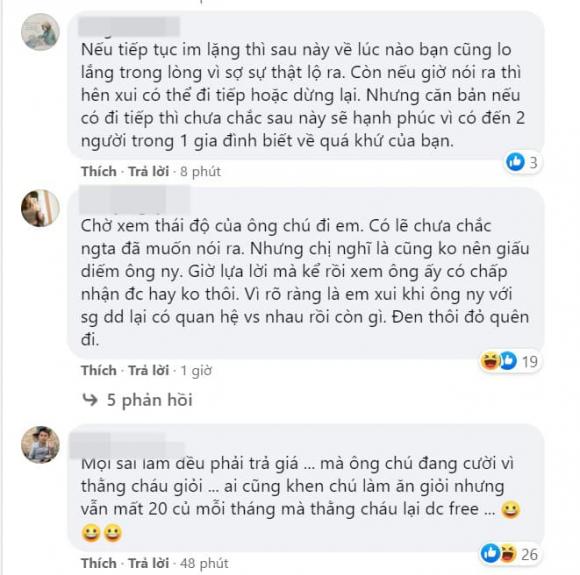The width and height of the screenshot is (580, 575).
Task: Click the thumbs-up reaction icon beside 26
Action: pos(490,554)
